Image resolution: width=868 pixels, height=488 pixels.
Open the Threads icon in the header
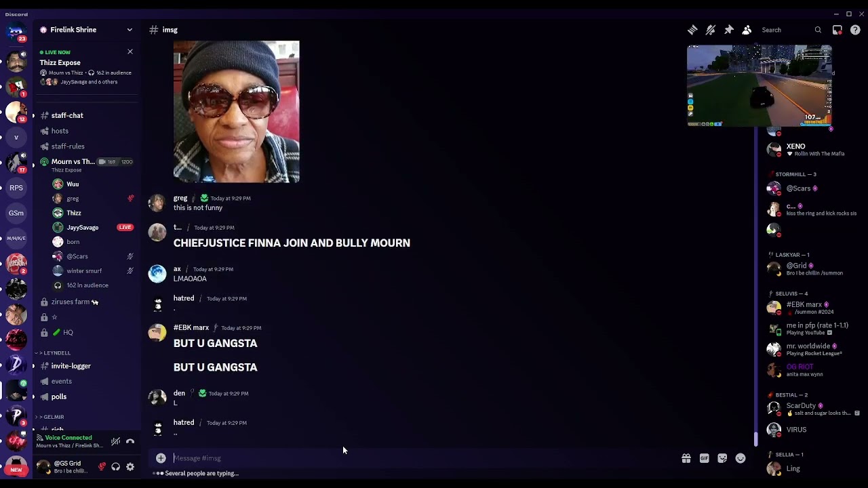coord(692,30)
